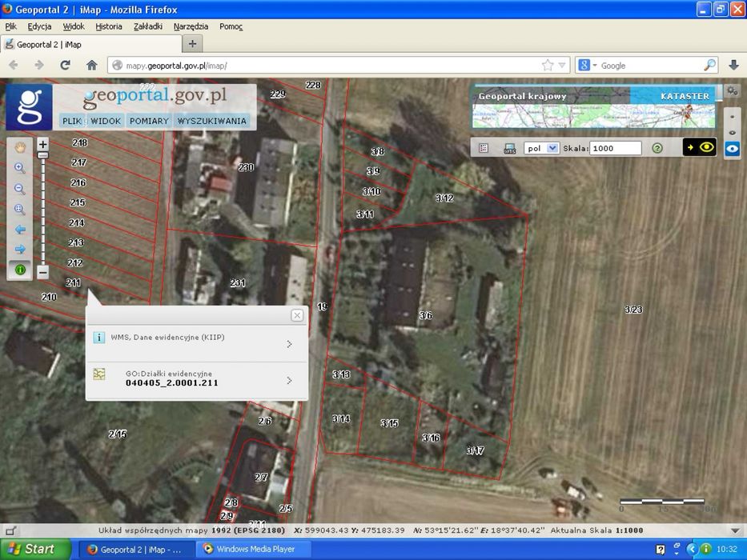The width and height of the screenshot is (747, 560).
Task: Open the pol language dropdown
Action: (x=541, y=148)
